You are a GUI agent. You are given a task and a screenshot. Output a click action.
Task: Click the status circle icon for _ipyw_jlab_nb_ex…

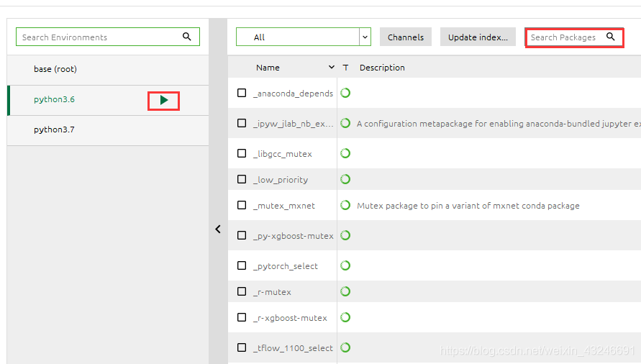[x=345, y=123]
